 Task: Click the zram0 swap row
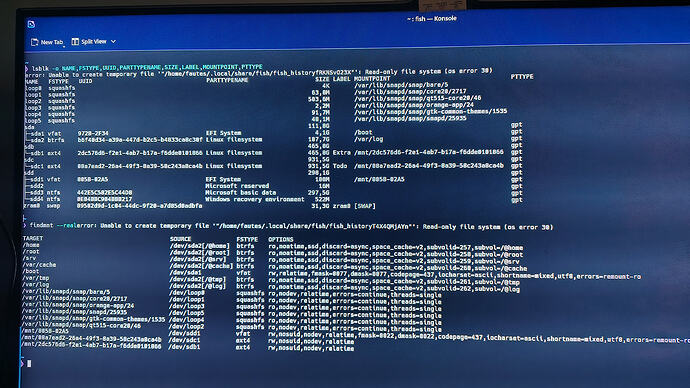point(200,205)
